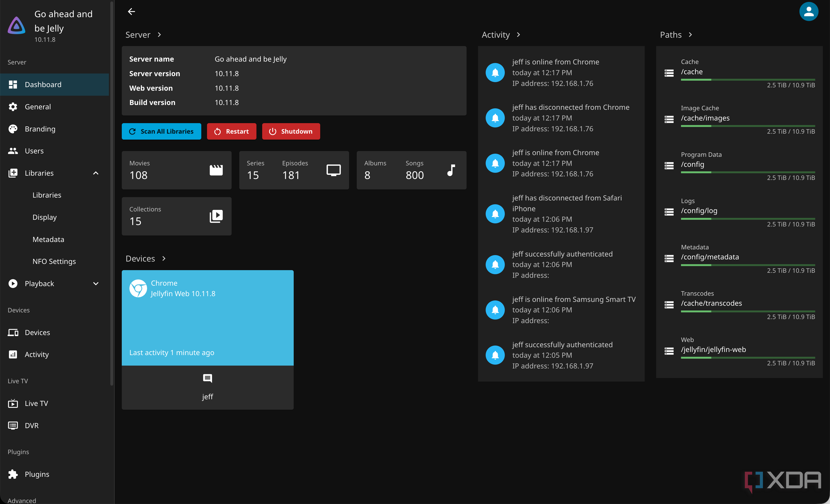Open General settings in sidebar
The height and width of the screenshot is (504, 830).
pos(54,107)
